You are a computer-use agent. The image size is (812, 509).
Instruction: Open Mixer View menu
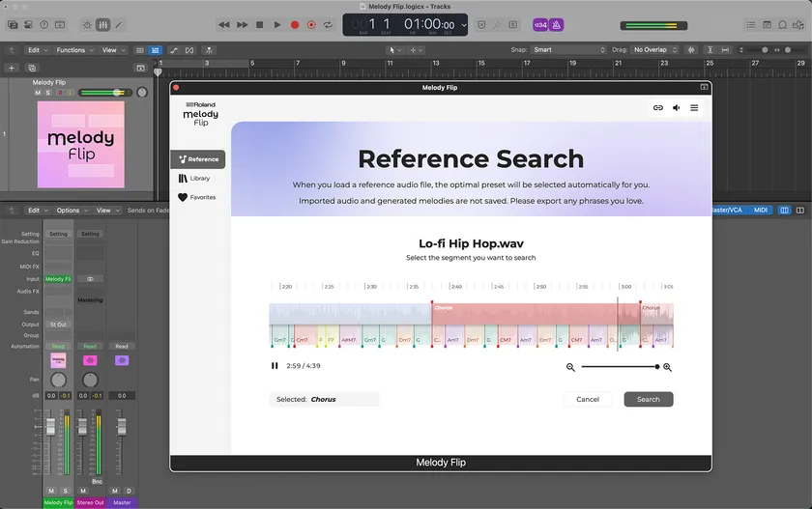coord(107,211)
